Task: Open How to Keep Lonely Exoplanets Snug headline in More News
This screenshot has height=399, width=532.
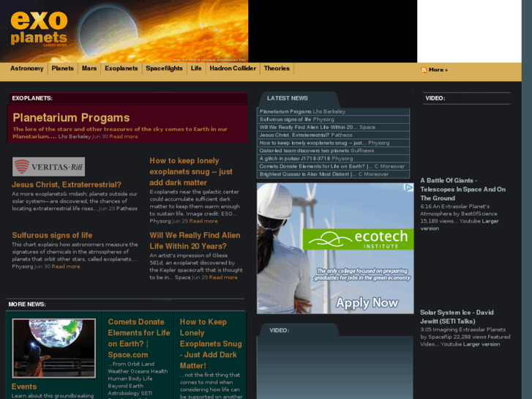Action: pyautogui.click(x=211, y=343)
